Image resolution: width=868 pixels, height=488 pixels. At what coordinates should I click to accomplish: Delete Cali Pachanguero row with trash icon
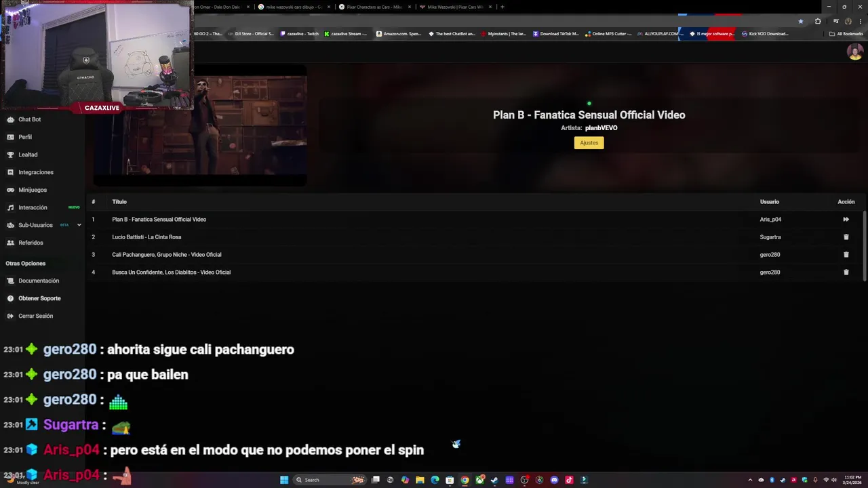point(846,254)
